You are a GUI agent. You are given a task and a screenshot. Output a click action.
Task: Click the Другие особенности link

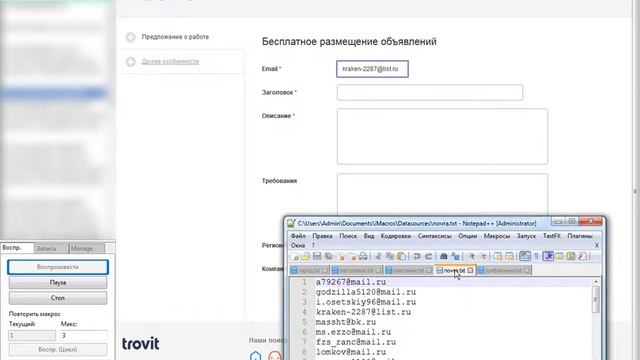pyautogui.click(x=170, y=62)
